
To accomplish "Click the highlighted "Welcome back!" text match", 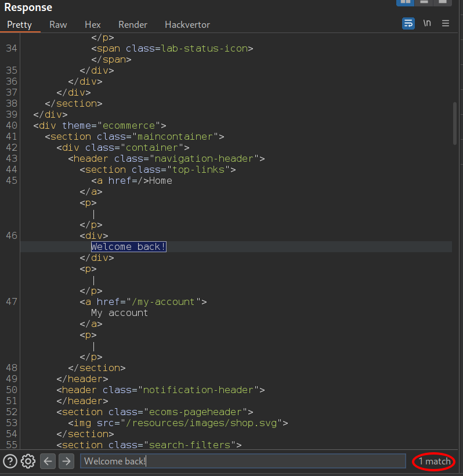I will (129, 247).
